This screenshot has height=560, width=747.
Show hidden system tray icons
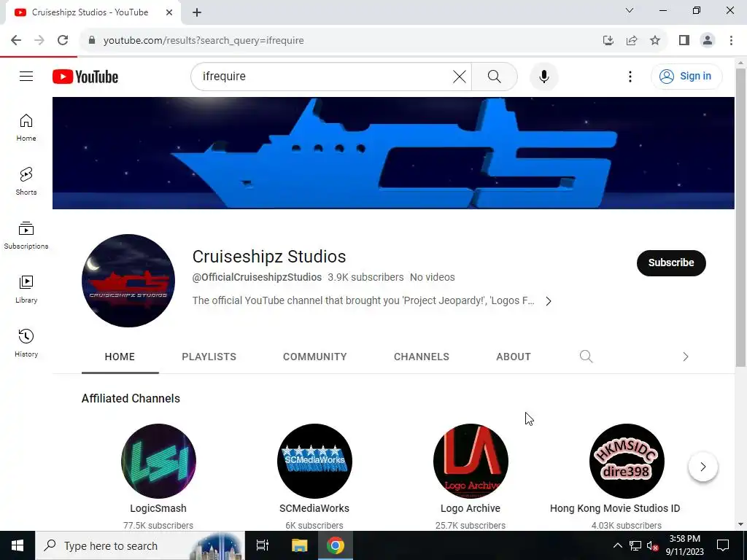pyautogui.click(x=617, y=545)
